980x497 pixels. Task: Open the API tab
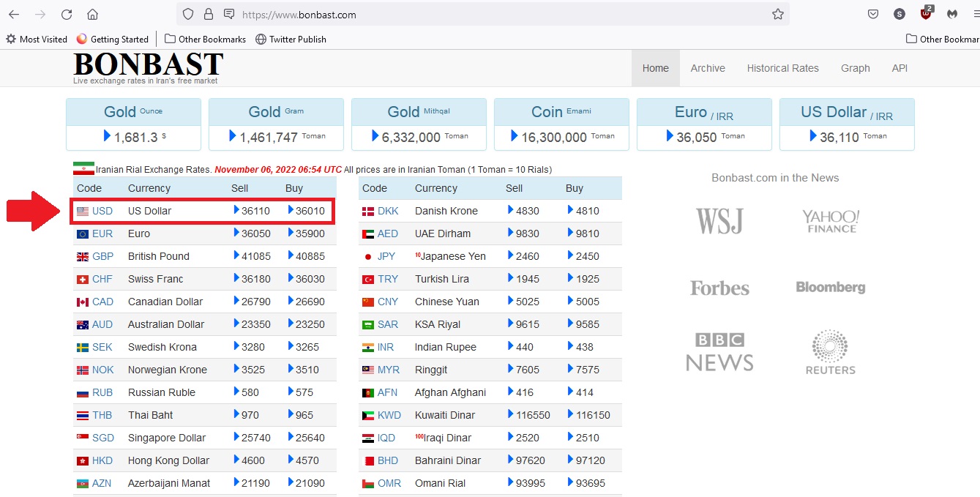tap(899, 68)
